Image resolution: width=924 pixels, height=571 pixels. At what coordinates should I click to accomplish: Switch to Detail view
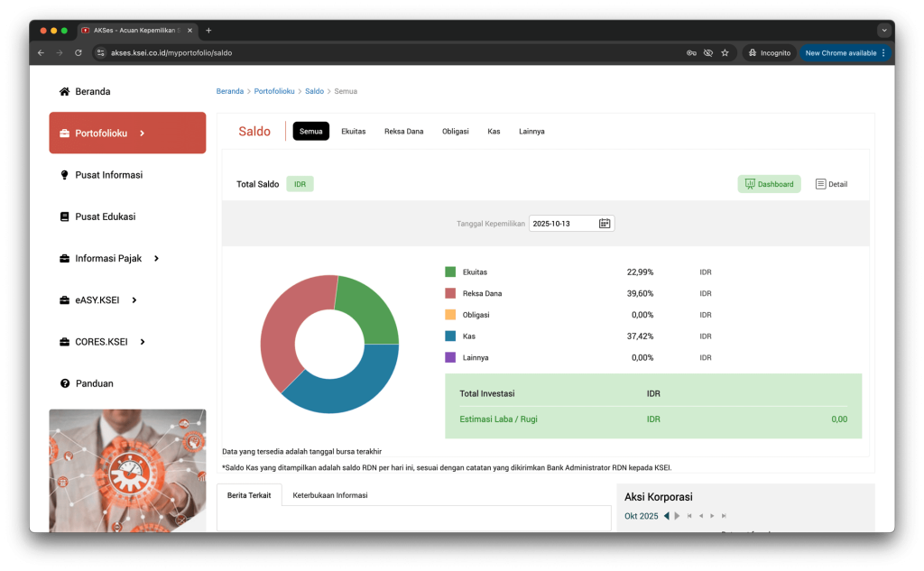pos(831,184)
